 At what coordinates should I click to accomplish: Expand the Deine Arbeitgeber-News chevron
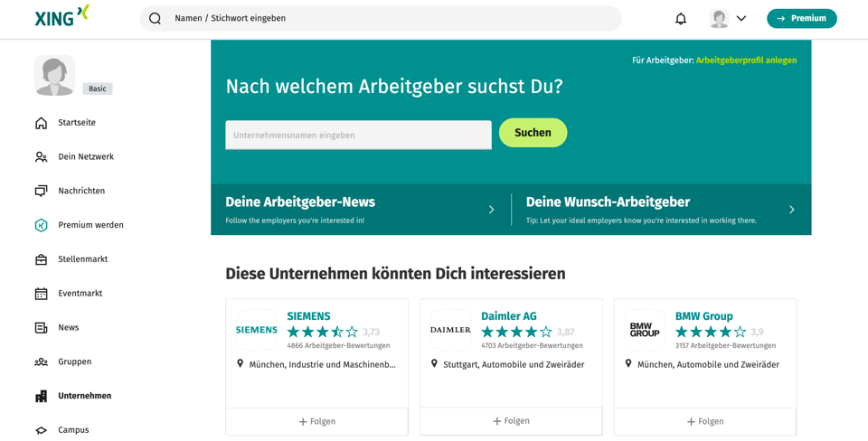(x=491, y=210)
